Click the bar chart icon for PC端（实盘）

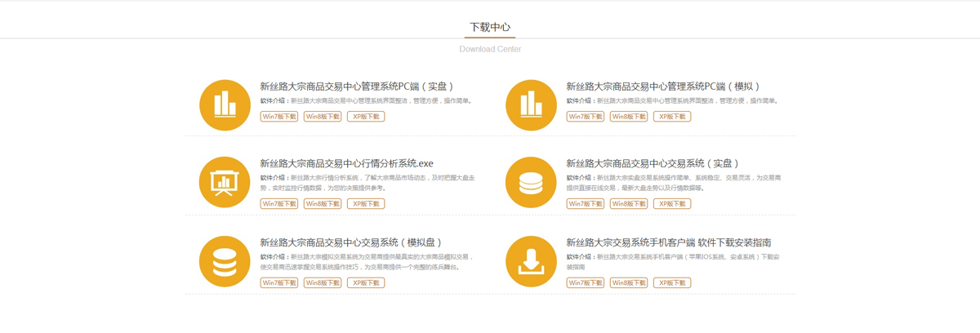(x=225, y=105)
